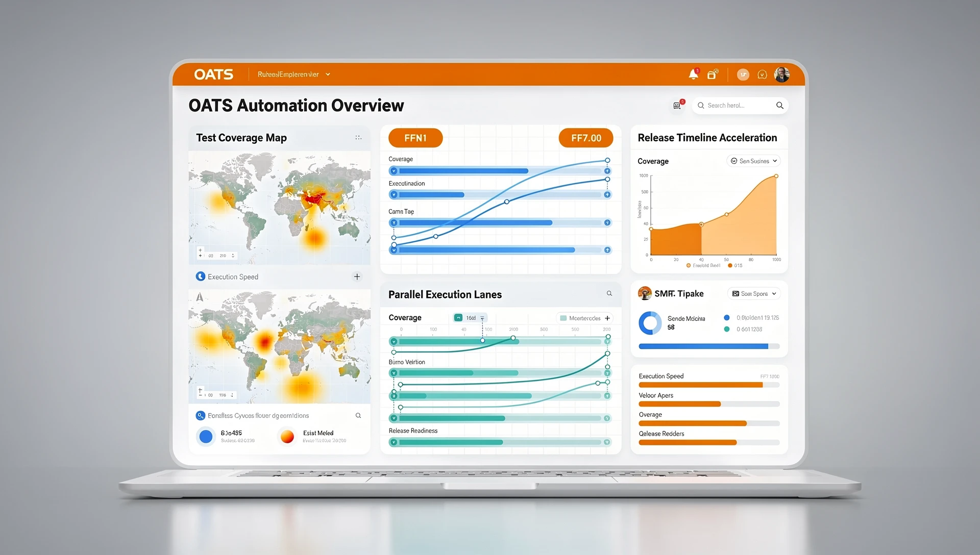Click the Overage progress bar
This screenshot has width=980, height=555.
coord(709,423)
